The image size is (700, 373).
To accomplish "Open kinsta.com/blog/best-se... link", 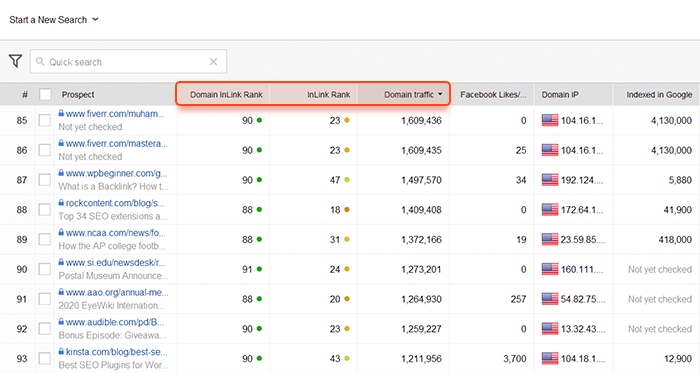I will pos(117,352).
